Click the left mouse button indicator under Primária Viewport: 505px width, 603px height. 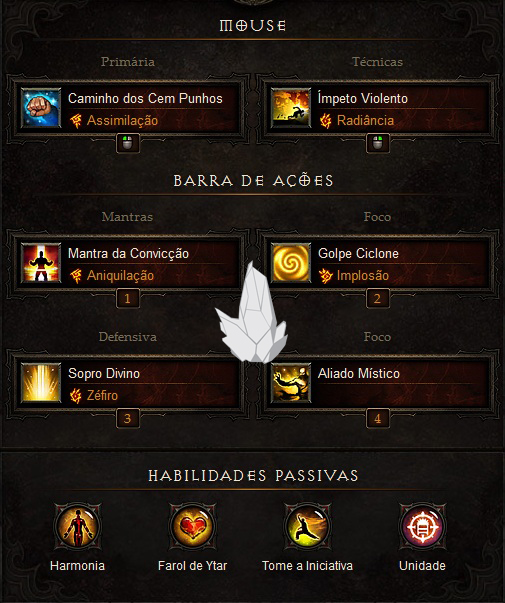[x=128, y=143]
